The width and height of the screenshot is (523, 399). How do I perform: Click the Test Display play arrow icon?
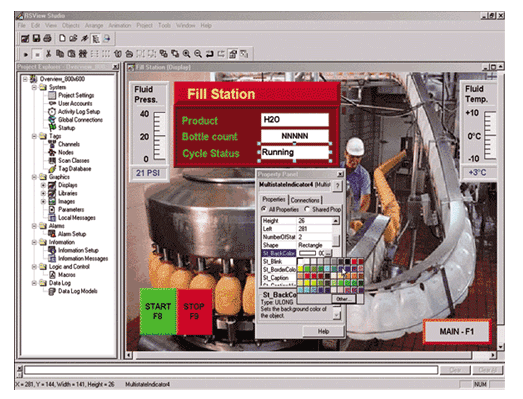[x=26, y=54]
